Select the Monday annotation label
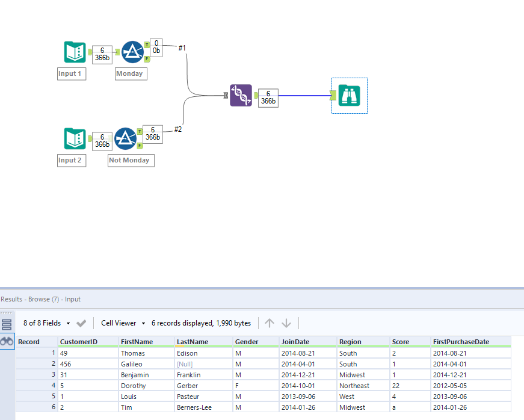Image resolution: width=524 pixels, height=420 pixels. pyautogui.click(x=131, y=73)
